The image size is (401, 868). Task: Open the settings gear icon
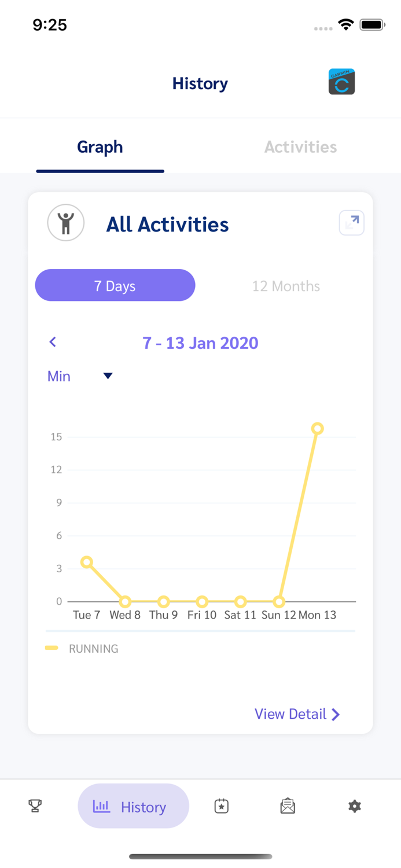coord(355,806)
